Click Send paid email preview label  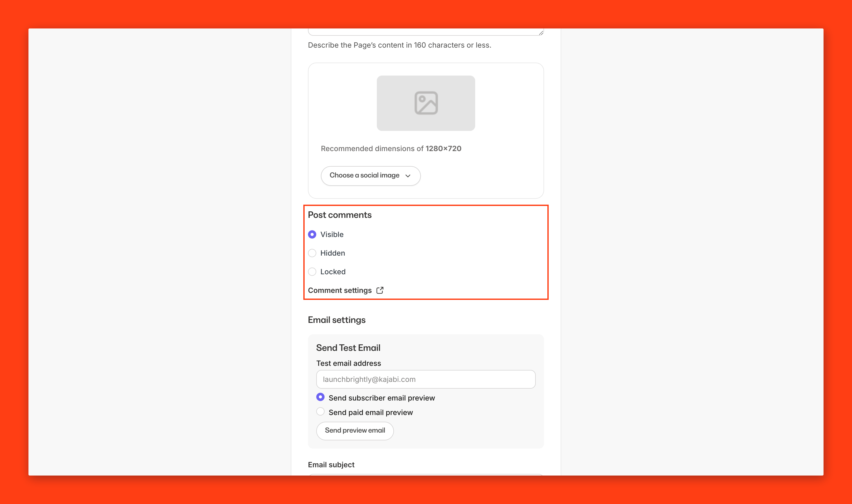coord(371,412)
